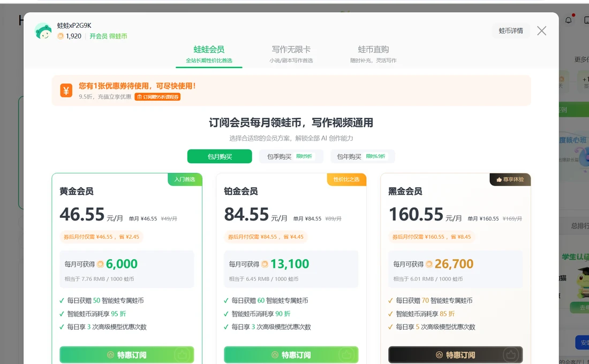Click 黄金会员 coupon note 券后月付仅需 ¥46.55
This screenshot has width=589, height=364.
(101, 237)
